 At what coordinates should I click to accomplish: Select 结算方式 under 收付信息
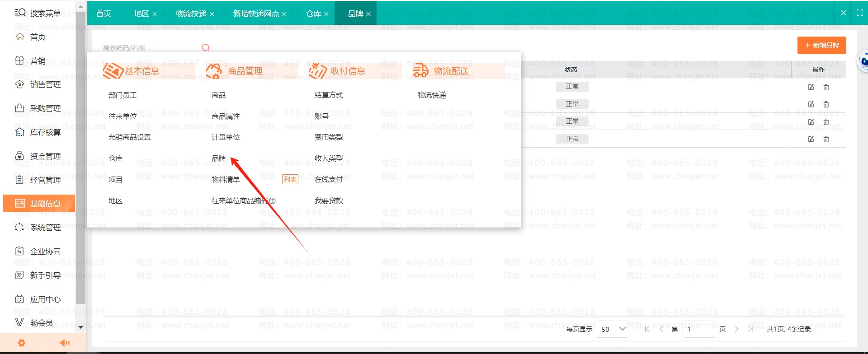coord(329,95)
